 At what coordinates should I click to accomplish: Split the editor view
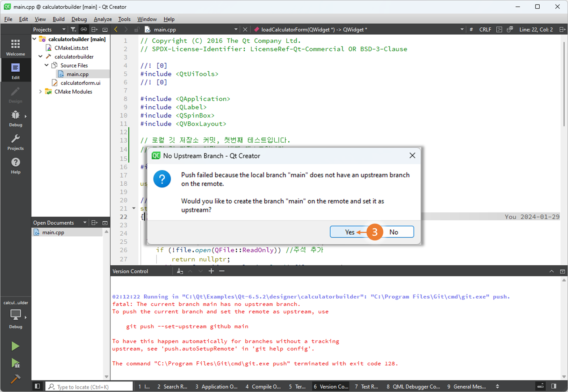562,29
